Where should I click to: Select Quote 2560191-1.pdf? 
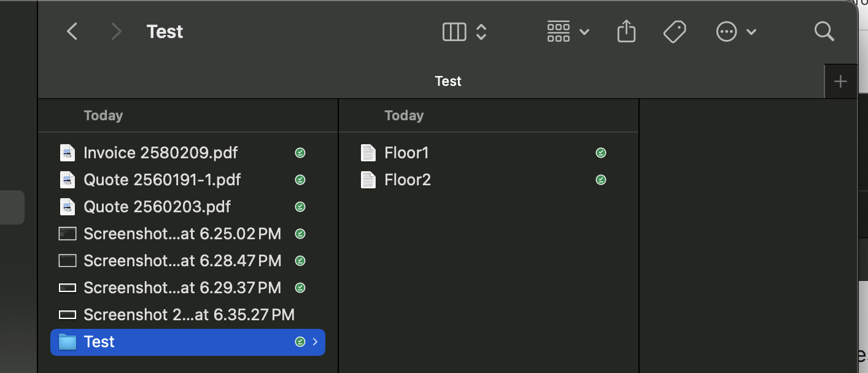pos(162,180)
